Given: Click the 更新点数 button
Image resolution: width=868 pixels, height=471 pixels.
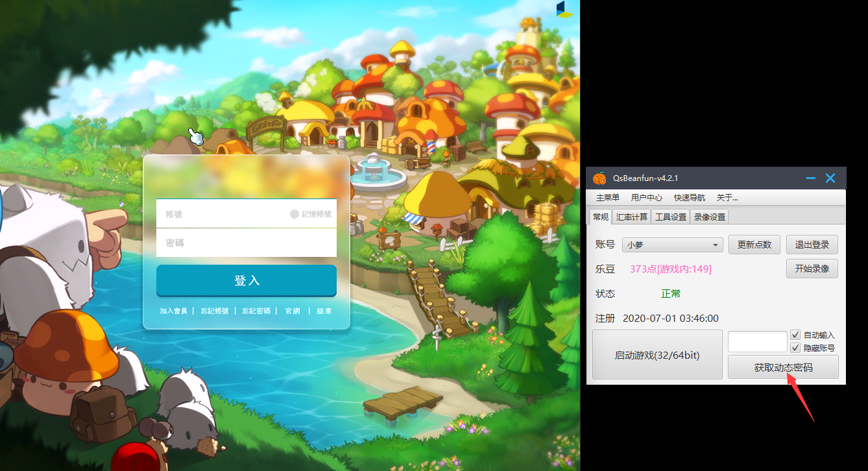Looking at the screenshot, I should click(x=754, y=245).
